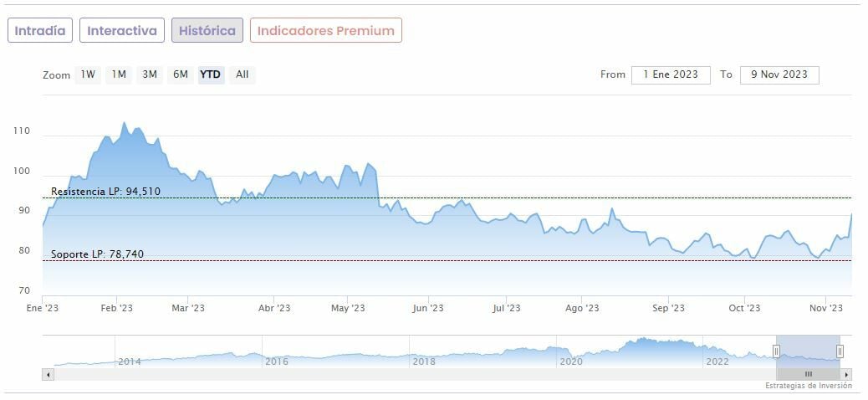Grab the right range handle in navigator
Screen dimensions: 868x400
click(x=840, y=351)
